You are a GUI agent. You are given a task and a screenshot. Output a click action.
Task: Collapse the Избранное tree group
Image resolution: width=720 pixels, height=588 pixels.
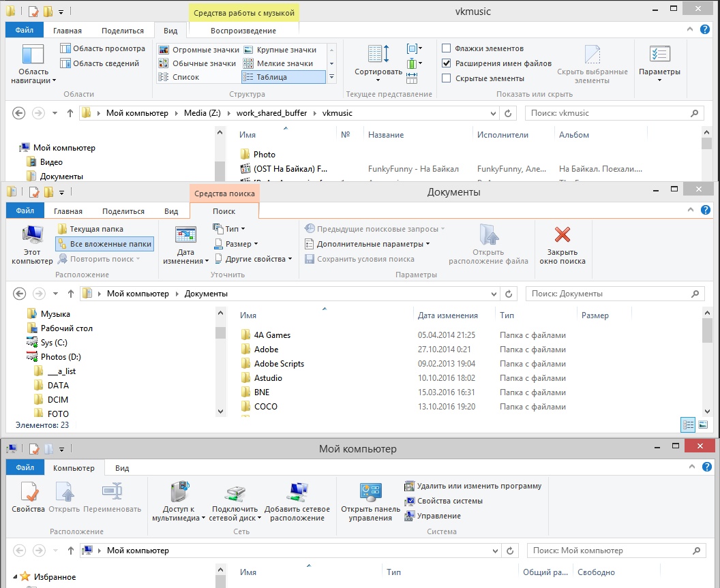tap(15, 577)
